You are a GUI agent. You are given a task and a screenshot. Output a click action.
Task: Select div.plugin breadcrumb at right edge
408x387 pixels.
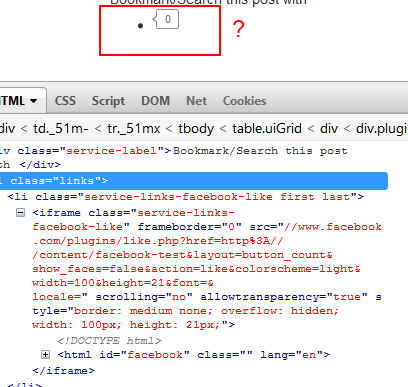point(382,129)
